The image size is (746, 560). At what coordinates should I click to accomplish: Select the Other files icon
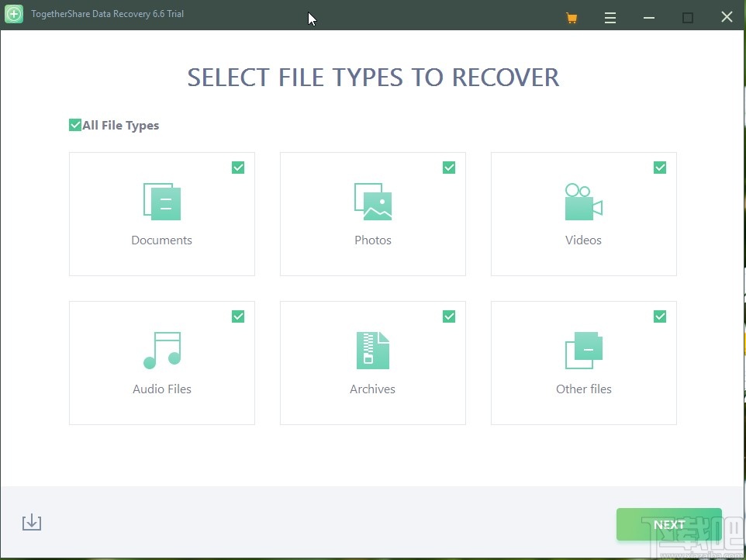583,350
